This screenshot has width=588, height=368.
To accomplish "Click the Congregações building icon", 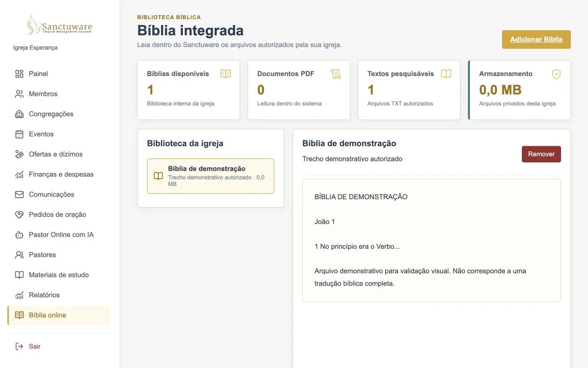I will click(x=19, y=114).
